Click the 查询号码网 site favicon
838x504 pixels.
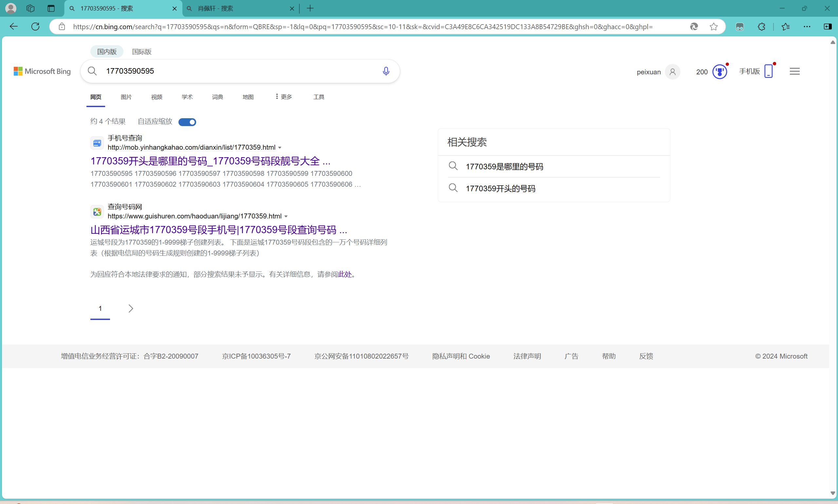coord(97,212)
